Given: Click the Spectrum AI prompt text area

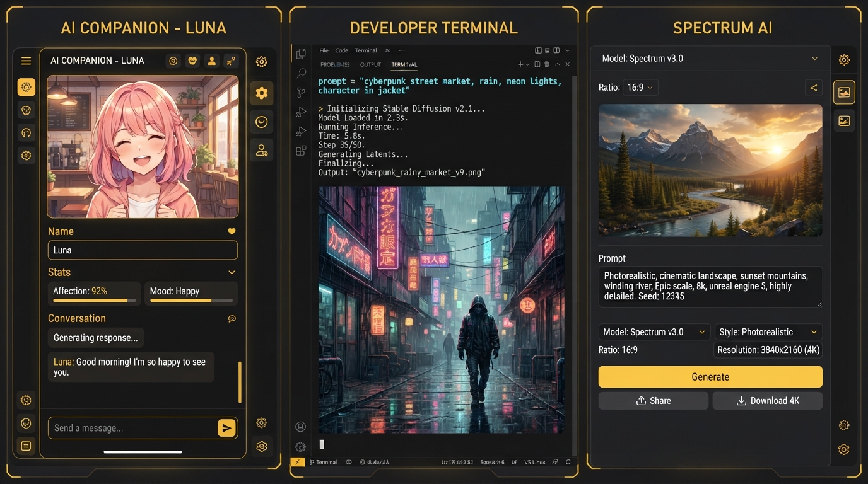Looking at the screenshot, I should (710, 287).
